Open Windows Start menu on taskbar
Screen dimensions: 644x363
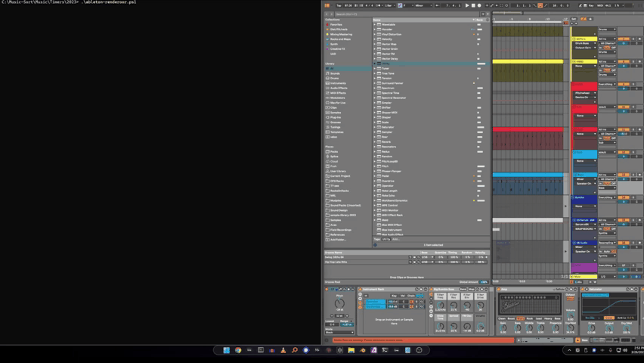pyautogui.click(x=226, y=350)
